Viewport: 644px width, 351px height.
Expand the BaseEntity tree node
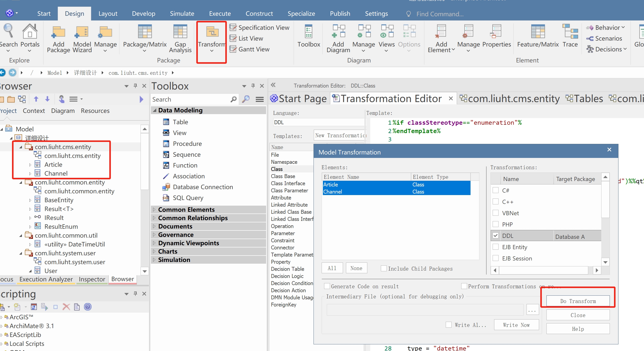tap(30, 200)
